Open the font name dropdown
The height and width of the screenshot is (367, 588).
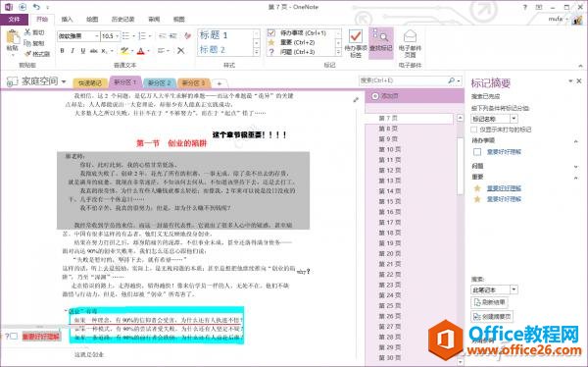[x=97, y=36]
